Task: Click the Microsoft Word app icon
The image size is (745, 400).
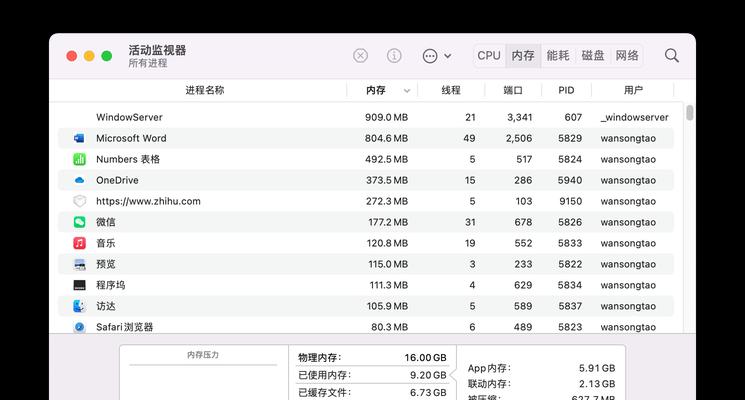Action: click(79, 138)
